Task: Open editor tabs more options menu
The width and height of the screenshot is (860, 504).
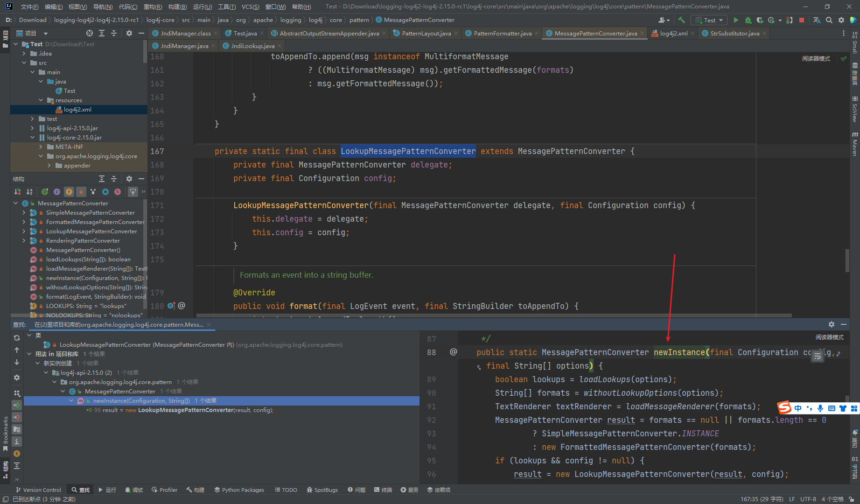Action: point(843,33)
